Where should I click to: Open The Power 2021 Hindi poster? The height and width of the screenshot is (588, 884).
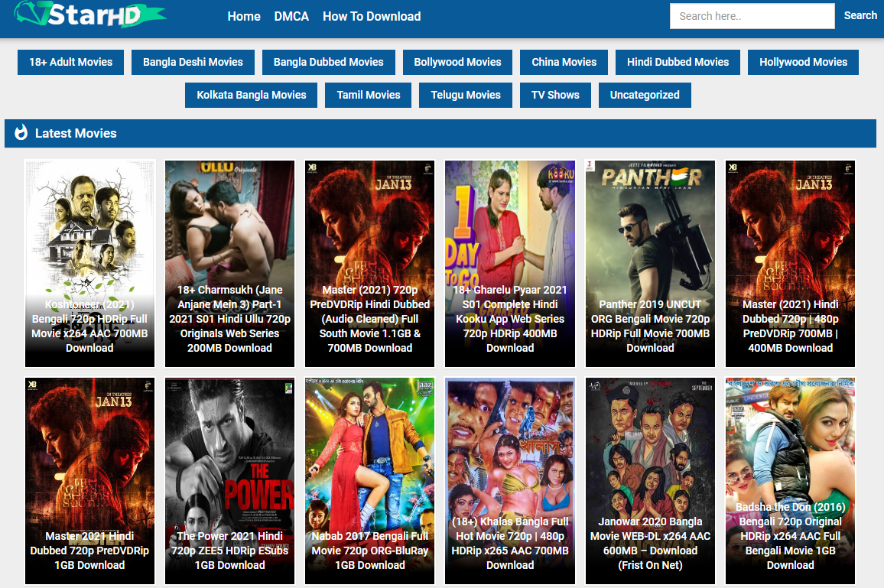pos(229,481)
